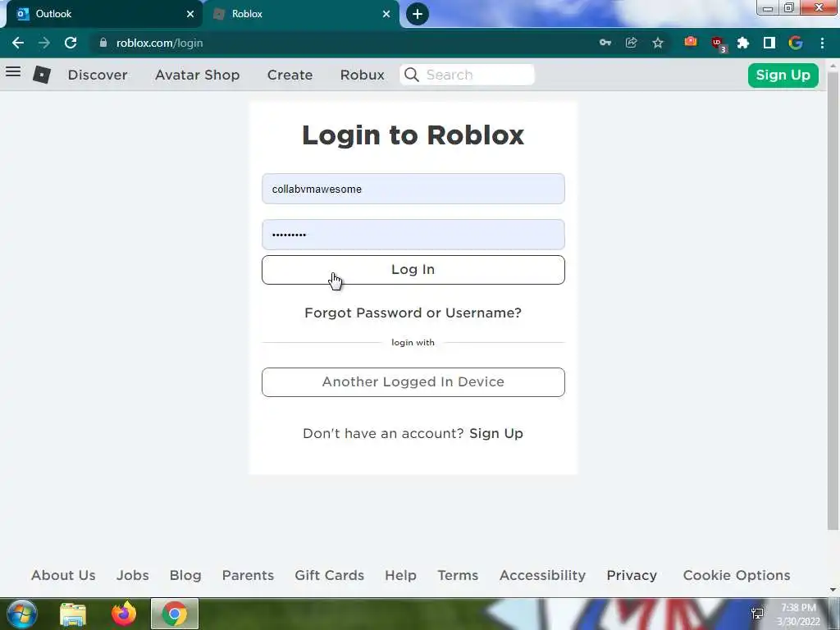Close the Outlook tab
The height and width of the screenshot is (630, 840).
click(190, 14)
